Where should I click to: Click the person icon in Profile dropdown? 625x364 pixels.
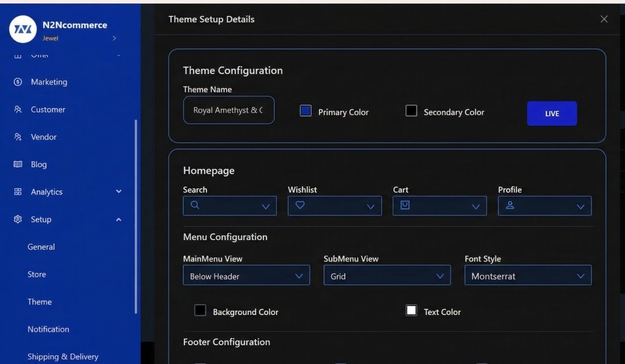pyautogui.click(x=510, y=205)
